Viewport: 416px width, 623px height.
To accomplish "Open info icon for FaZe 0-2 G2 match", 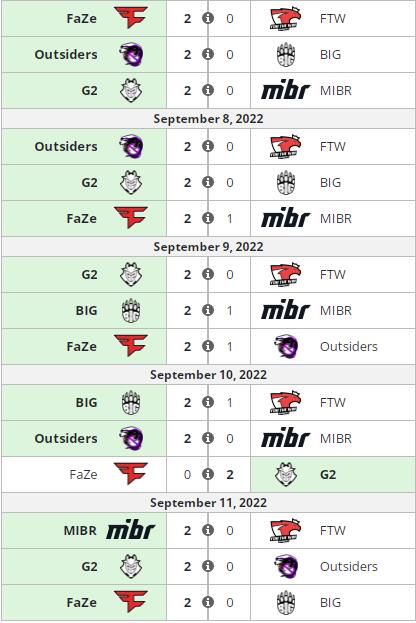I will [x=208, y=474].
